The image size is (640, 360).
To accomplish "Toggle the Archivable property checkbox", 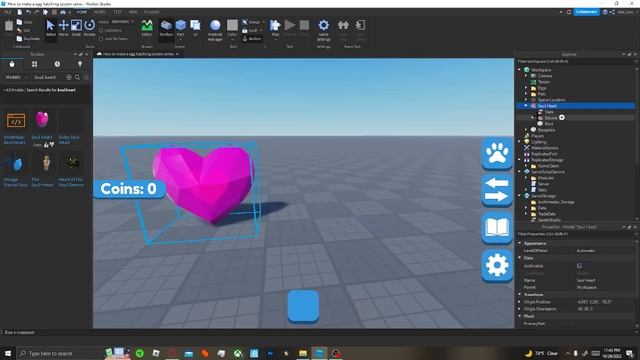I will (x=579, y=266).
